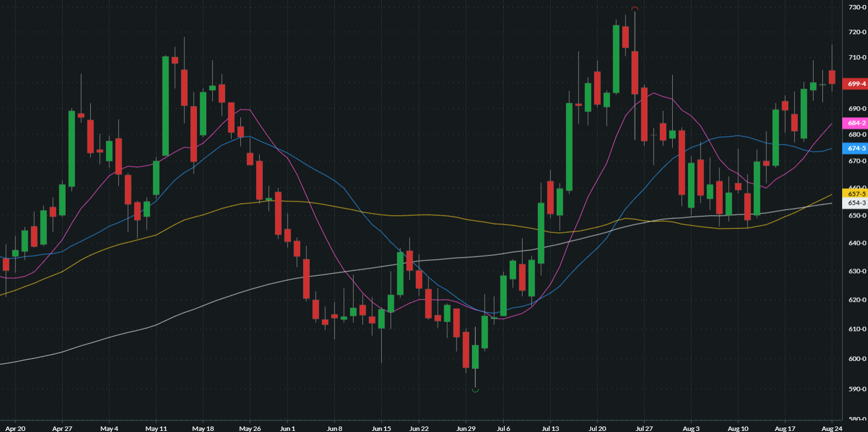Click the 670-0 price axis label
This screenshot has height=432, width=868.
857,161
